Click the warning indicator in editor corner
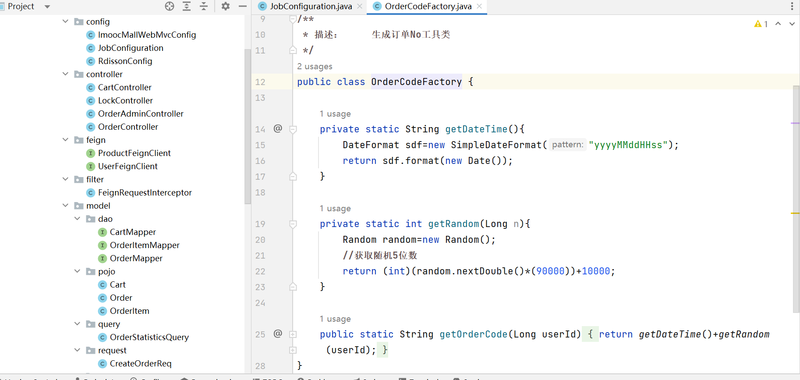The image size is (800, 380). [x=761, y=23]
